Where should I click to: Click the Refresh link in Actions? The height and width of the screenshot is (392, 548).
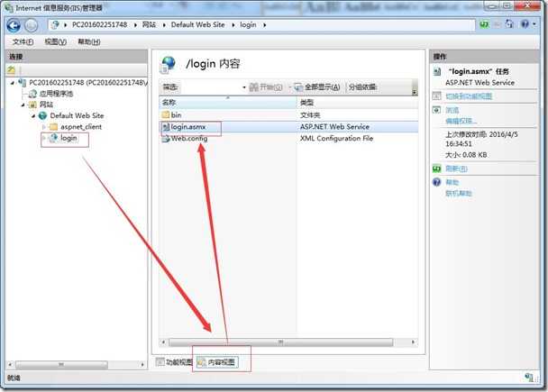pos(456,169)
